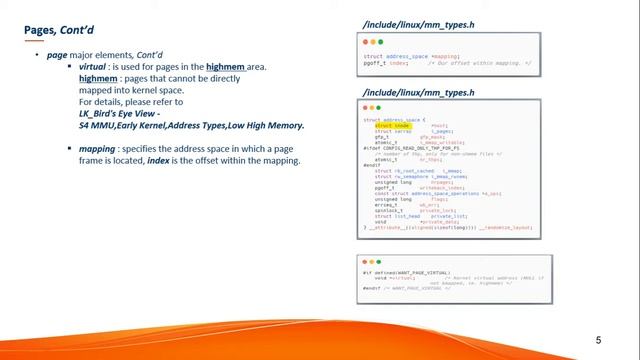640x360 pixels.
Task: Click the bold word 'virtual' in bullet
Action: coord(92,67)
